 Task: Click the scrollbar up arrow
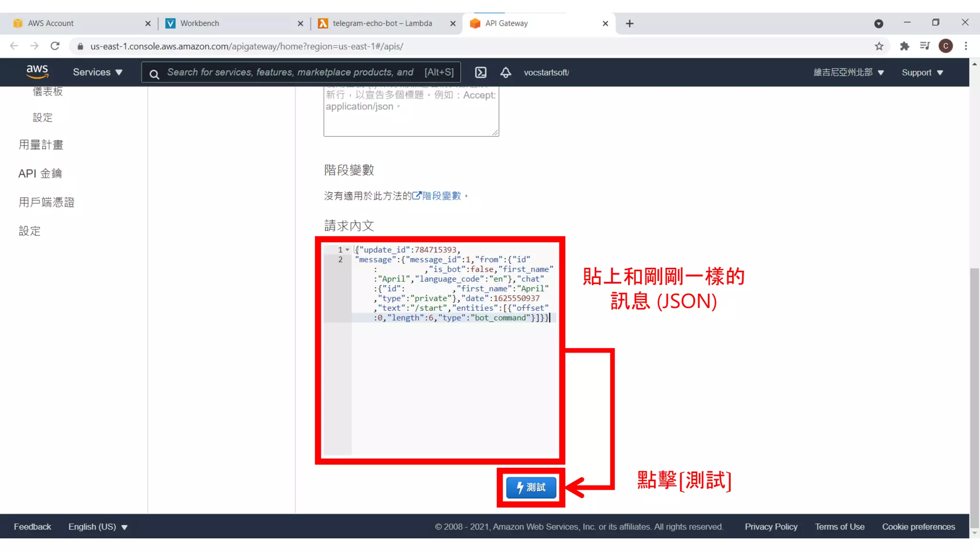point(974,63)
